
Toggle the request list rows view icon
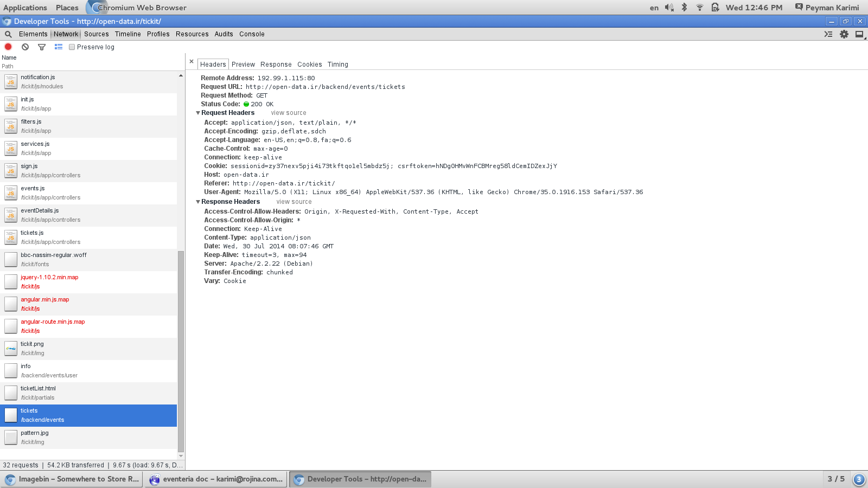coord(59,47)
